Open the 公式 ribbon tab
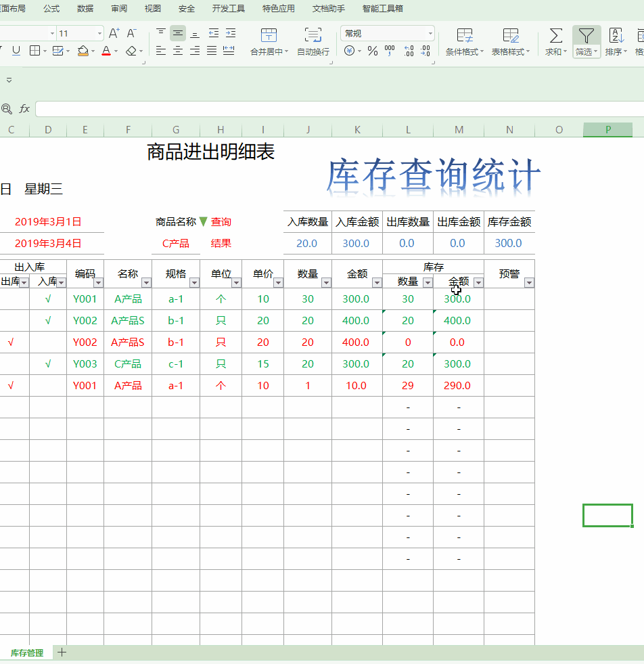Viewport: 644px width, 664px height. tap(51, 9)
